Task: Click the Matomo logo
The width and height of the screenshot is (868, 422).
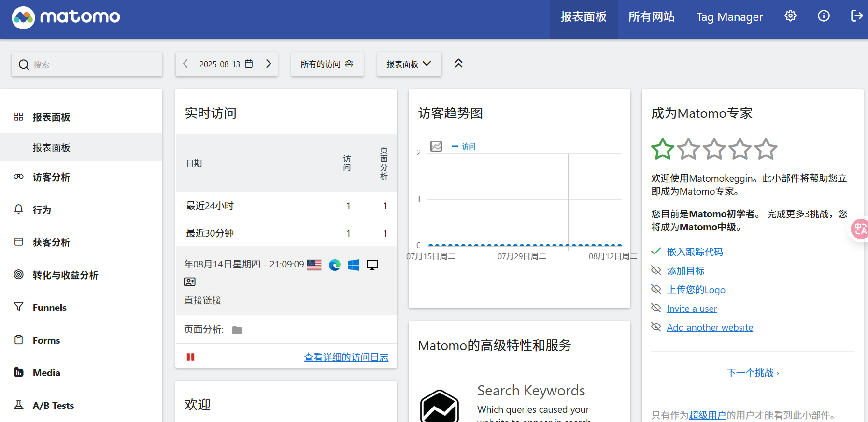Action: coord(66,17)
